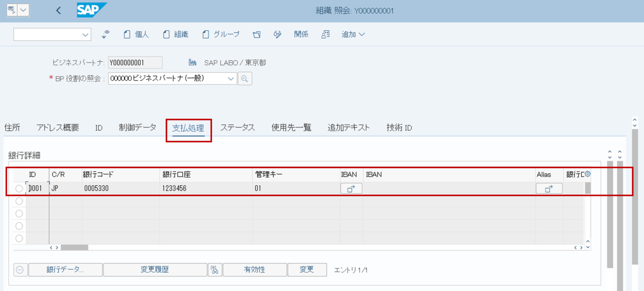Open 関係 relationships from the toolbar
Viewport: 644px width, 291px height.
tap(301, 34)
